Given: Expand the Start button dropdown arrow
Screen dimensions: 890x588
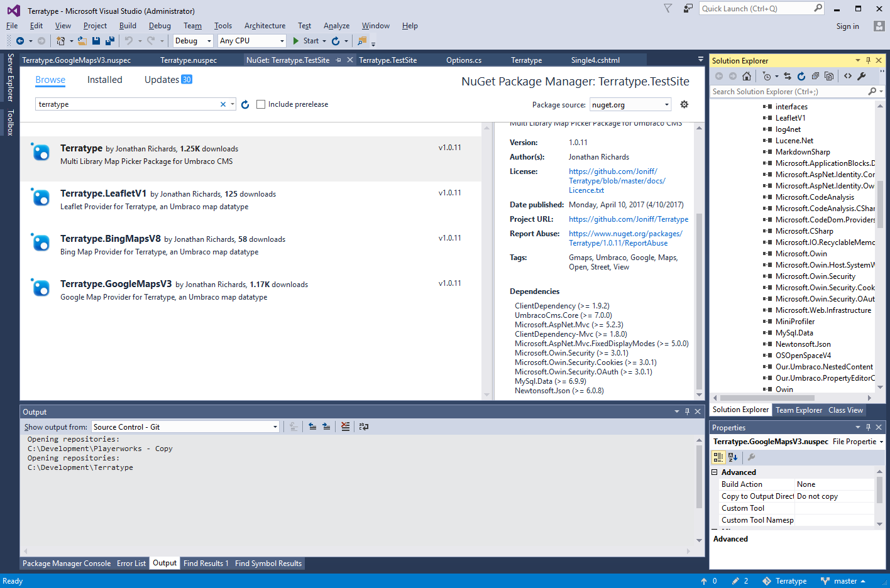Looking at the screenshot, I should coord(324,41).
